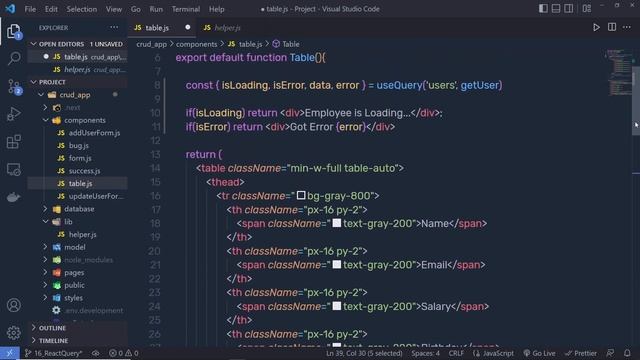This screenshot has height=360, width=640.
Task: Toggle the secondary side bar layout icon
Action: [x=569, y=9]
